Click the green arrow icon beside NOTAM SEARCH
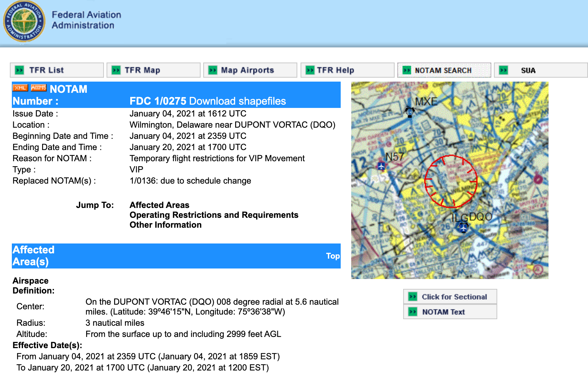The height and width of the screenshot is (383, 588). pos(407,70)
